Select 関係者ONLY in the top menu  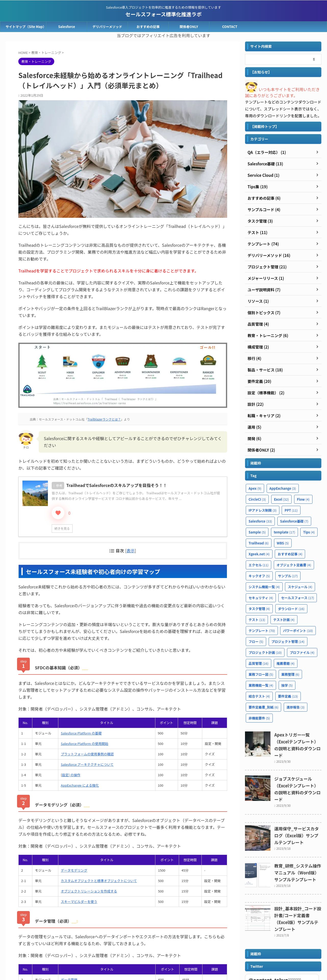(x=189, y=27)
